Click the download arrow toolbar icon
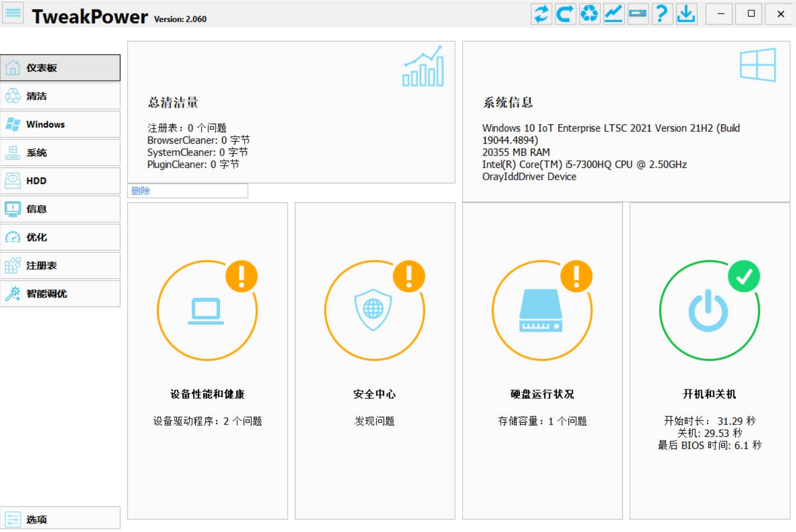This screenshot has height=532, width=796. [686, 13]
